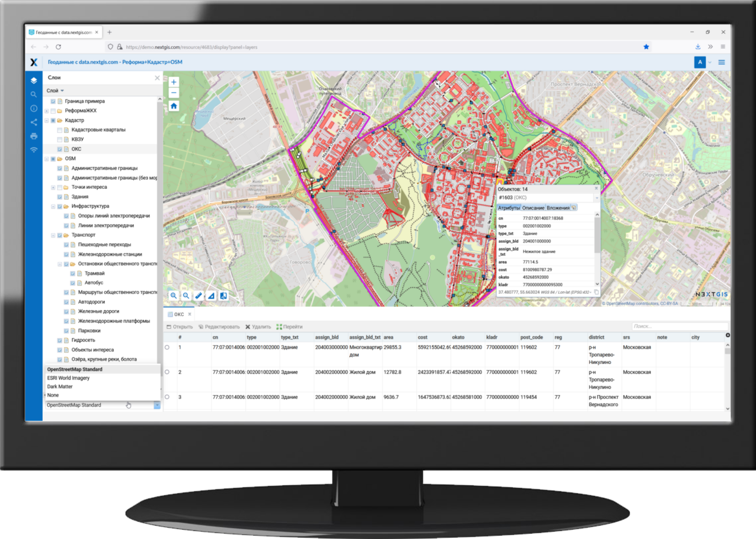756x539 pixels.
Task: Switch to Описание tab in popup
Action: click(533, 208)
